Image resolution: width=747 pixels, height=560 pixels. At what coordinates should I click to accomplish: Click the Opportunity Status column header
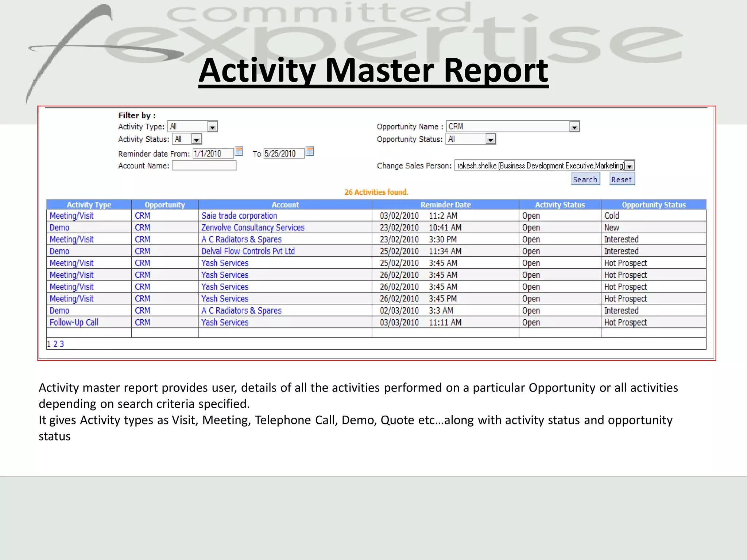tap(654, 205)
